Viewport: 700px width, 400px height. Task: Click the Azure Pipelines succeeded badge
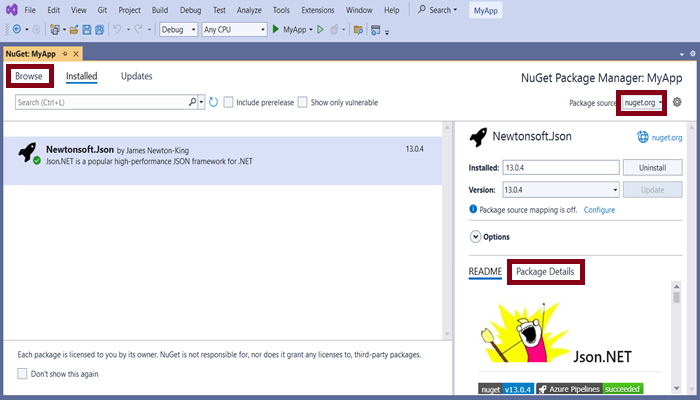tap(589, 389)
